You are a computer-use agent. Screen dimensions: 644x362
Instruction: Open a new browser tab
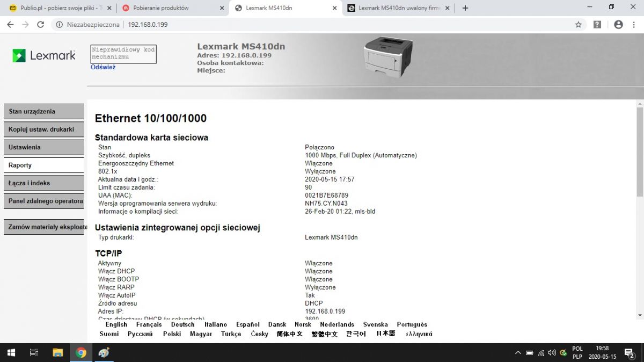pos(465,8)
